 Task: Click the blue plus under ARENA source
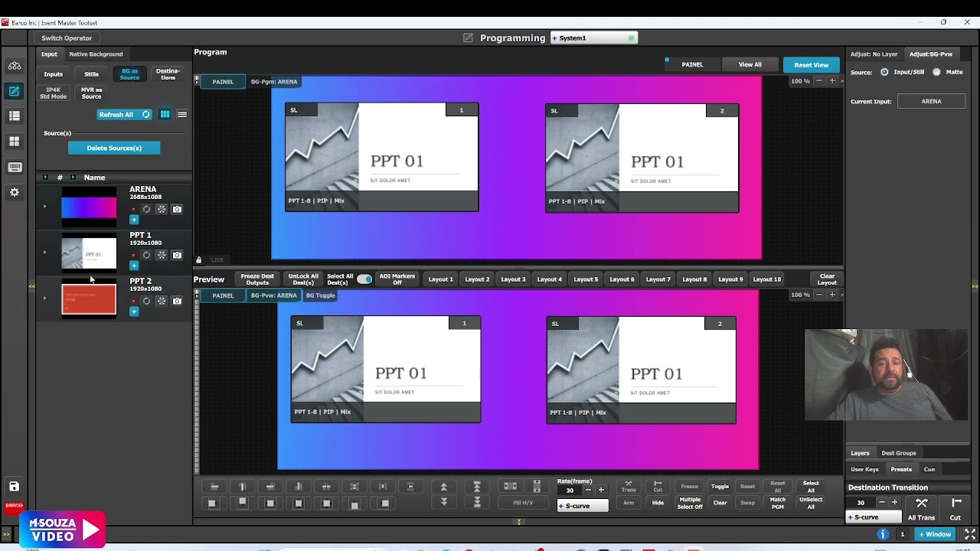pos(134,220)
